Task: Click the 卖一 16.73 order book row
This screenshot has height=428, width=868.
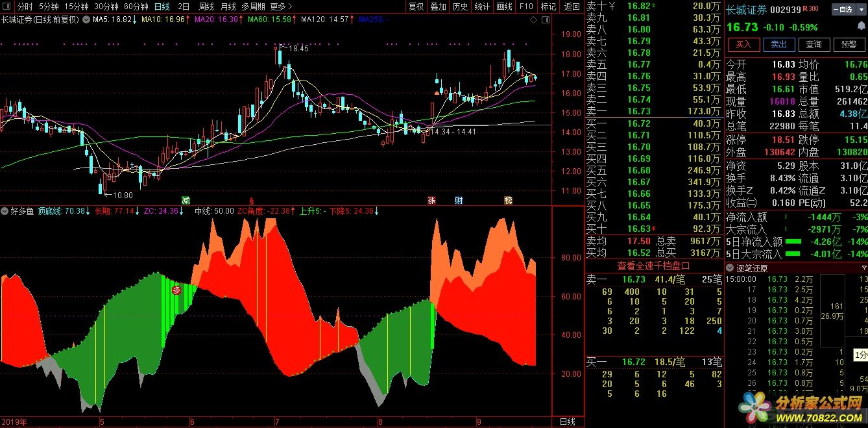Action: [653, 112]
